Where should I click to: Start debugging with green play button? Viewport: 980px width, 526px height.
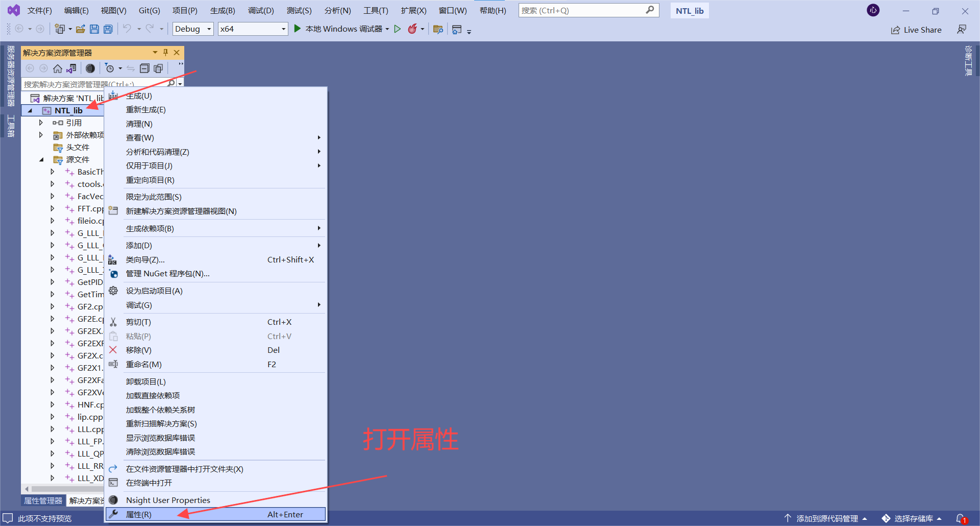(x=297, y=29)
